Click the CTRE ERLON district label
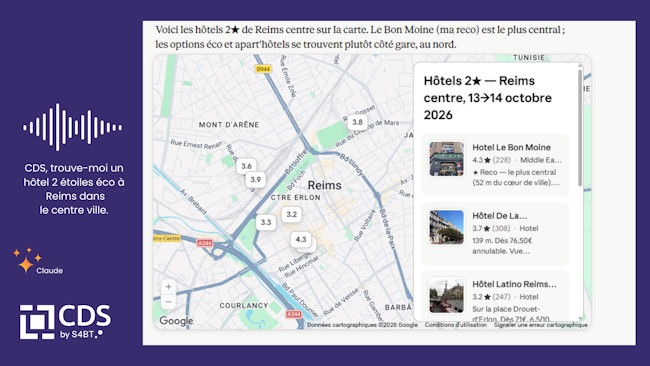Image resolution: width=650 pixels, height=366 pixels. pos(296,198)
